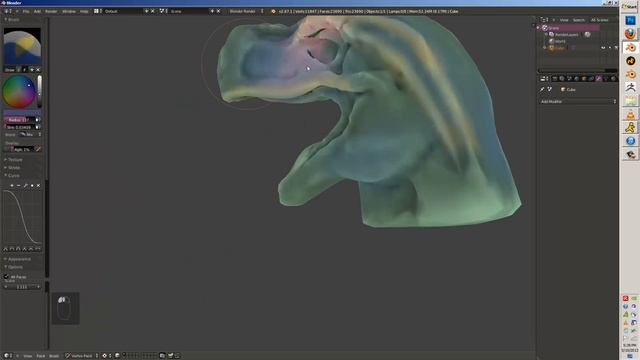
Task: Open the Add Modifier dropdown
Action: coord(578,102)
